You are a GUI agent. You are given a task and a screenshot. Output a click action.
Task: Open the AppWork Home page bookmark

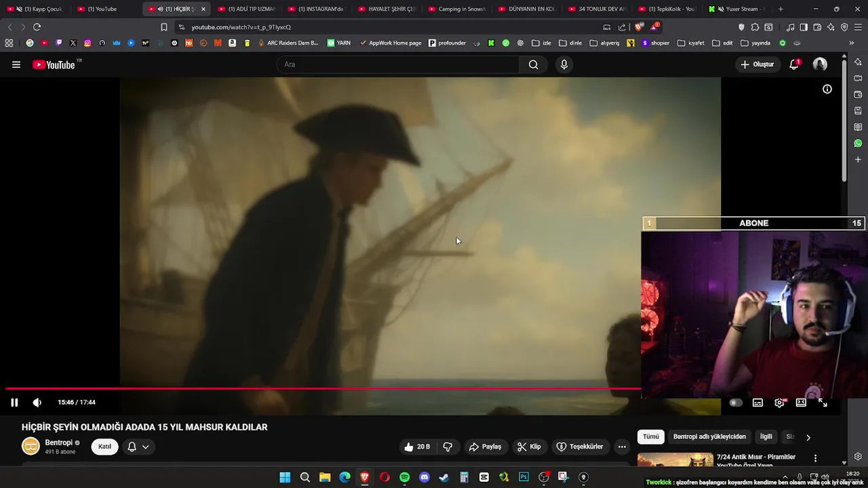pyautogui.click(x=390, y=43)
